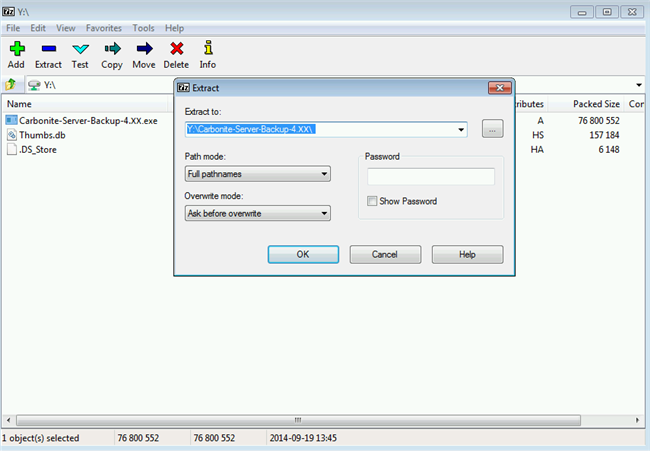Confirm extraction with the OK button

pos(303,255)
